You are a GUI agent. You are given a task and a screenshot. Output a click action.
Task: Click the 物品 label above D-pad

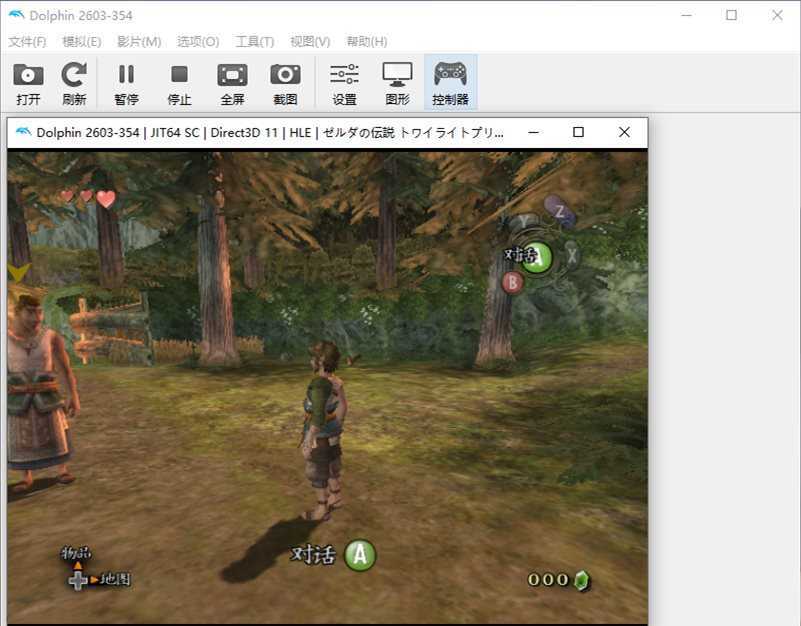(x=76, y=553)
